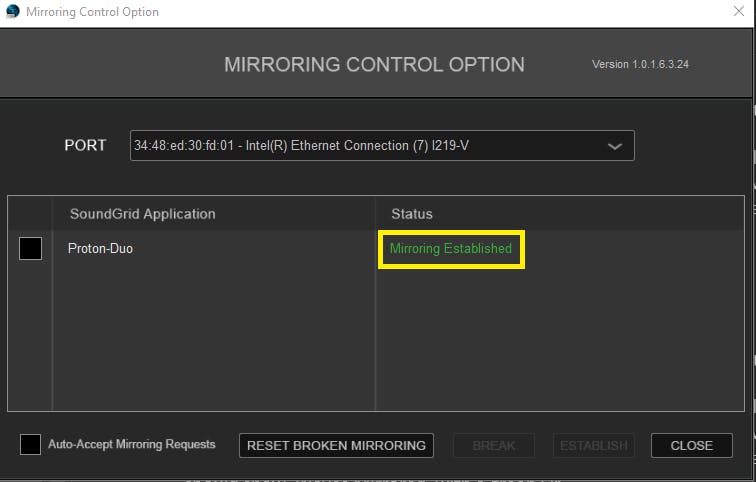Close the window with the title bar X
Screen dimensions: 756x482
pyautogui.click(x=738, y=12)
